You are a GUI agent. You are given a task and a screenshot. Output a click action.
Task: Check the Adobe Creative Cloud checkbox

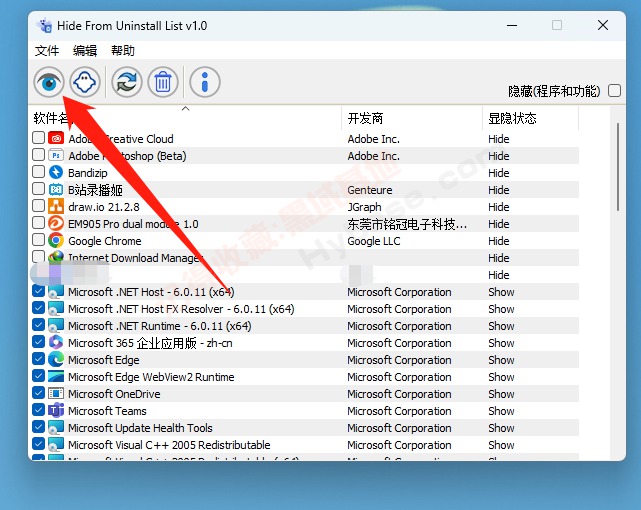[38, 138]
